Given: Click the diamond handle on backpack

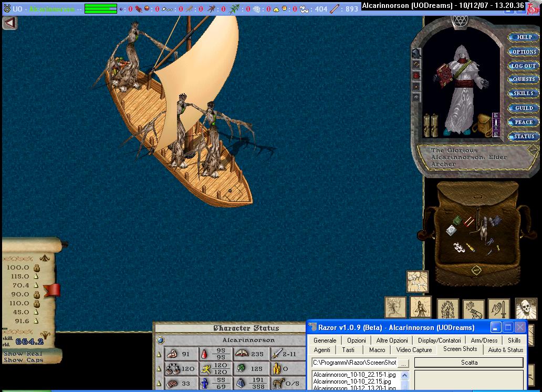Looking at the screenshot, I should click(476, 270).
